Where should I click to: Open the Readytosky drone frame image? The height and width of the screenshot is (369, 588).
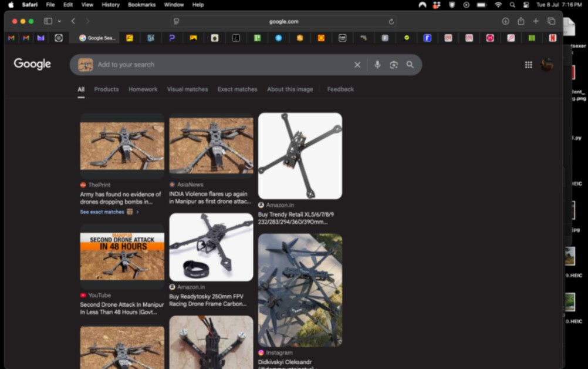coord(211,247)
